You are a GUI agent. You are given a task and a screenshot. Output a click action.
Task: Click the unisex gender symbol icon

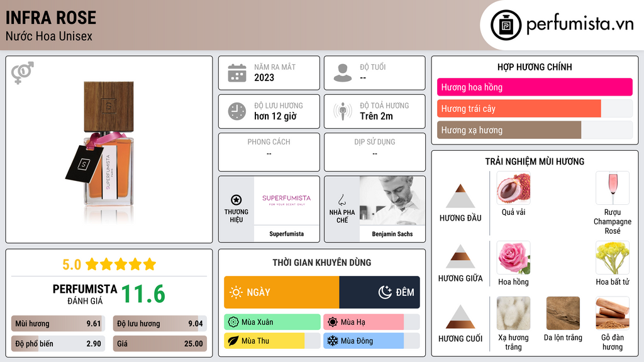[x=22, y=73]
